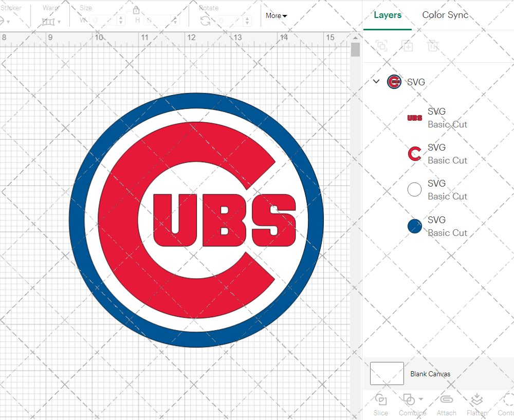The height and width of the screenshot is (420, 514).
Task: Click the blue circle layer thumbnail
Action: click(x=415, y=226)
